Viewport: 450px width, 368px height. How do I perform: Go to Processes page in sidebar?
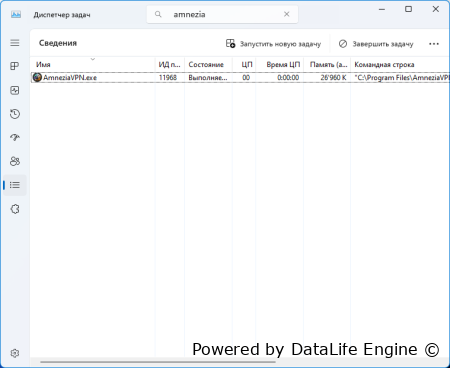(x=15, y=66)
